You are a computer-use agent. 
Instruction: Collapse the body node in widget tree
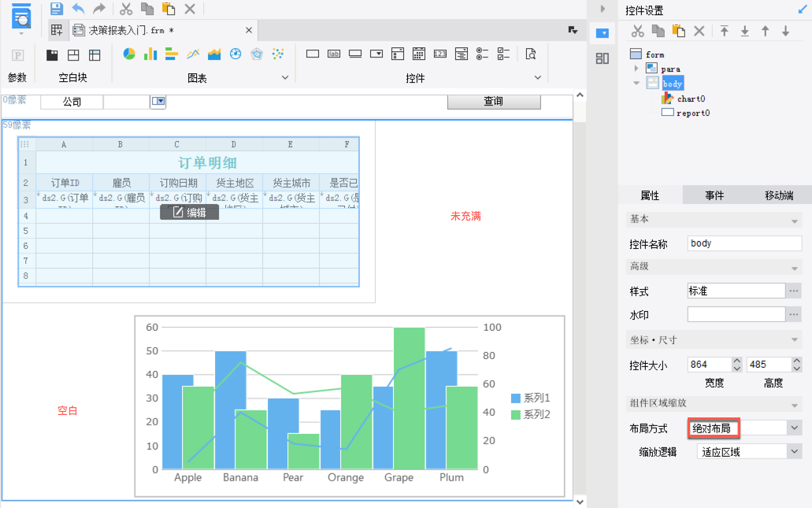tap(636, 83)
